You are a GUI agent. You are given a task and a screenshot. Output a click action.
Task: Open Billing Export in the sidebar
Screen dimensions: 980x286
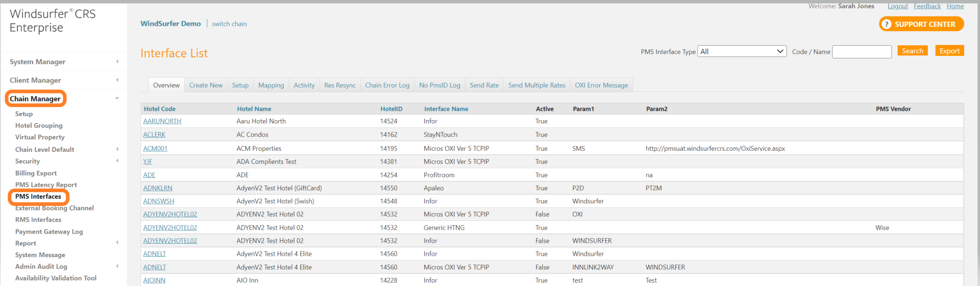coord(36,173)
